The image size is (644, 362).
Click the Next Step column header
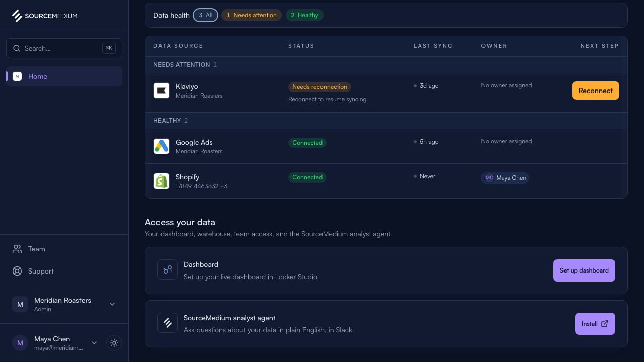point(600,46)
